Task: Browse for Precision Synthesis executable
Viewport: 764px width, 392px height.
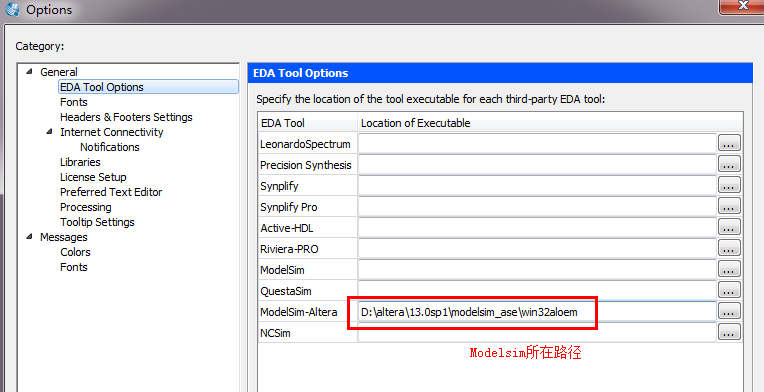Action: coord(729,165)
